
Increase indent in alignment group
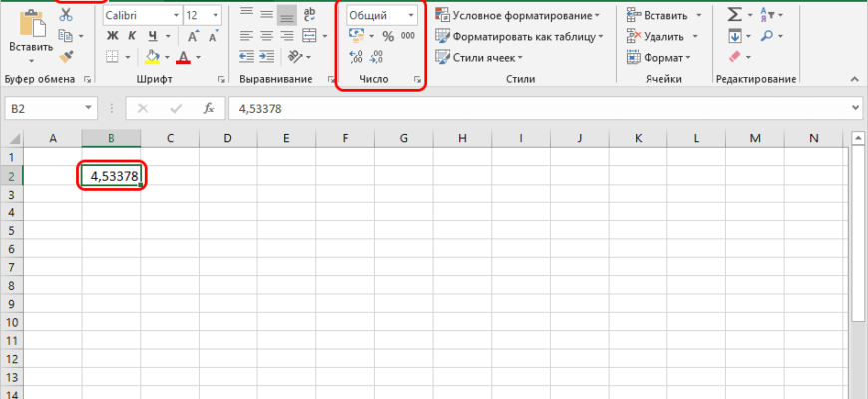266,56
